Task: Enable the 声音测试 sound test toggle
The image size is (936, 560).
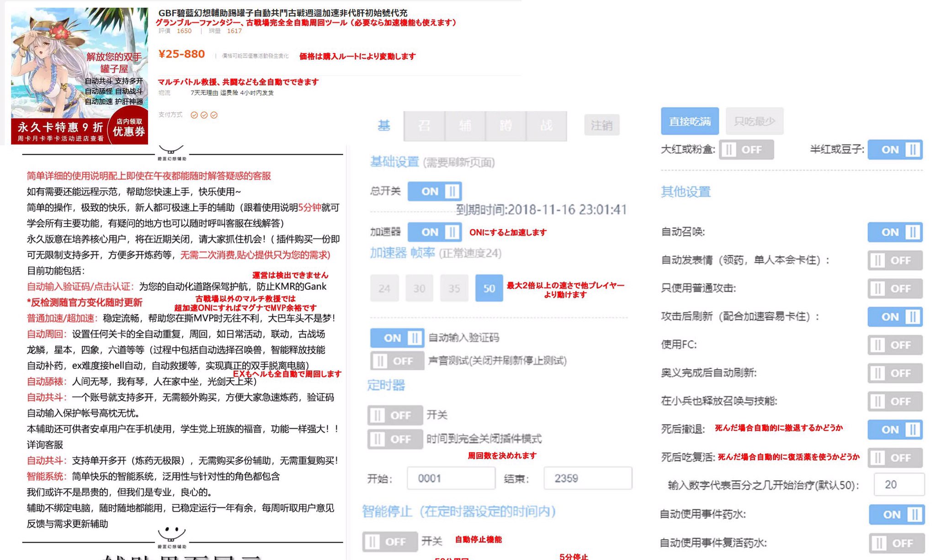Action: coord(397,361)
